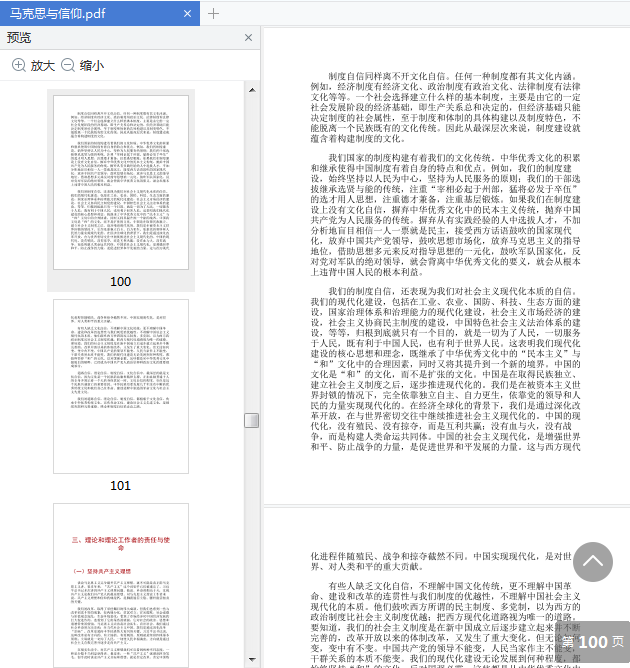Screen dimensions: 630x668
Task: Click thumbnail scrollbar down arrow
Action: coord(252,659)
